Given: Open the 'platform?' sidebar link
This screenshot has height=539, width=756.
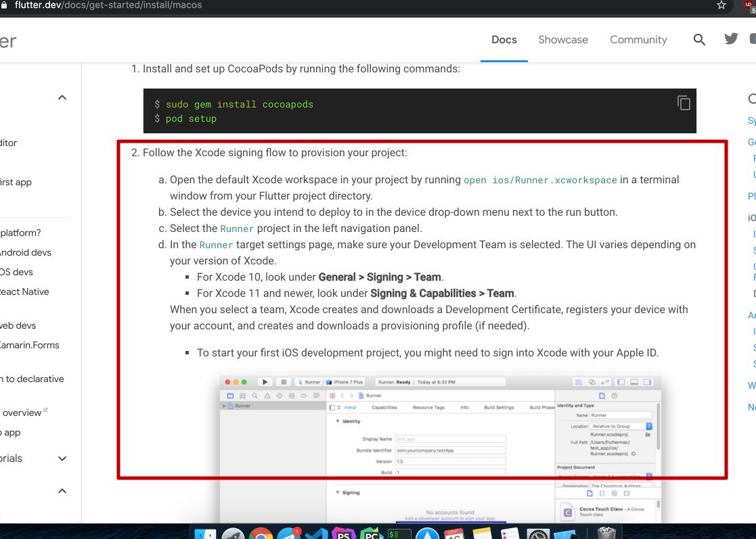Looking at the screenshot, I should pos(20,233).
